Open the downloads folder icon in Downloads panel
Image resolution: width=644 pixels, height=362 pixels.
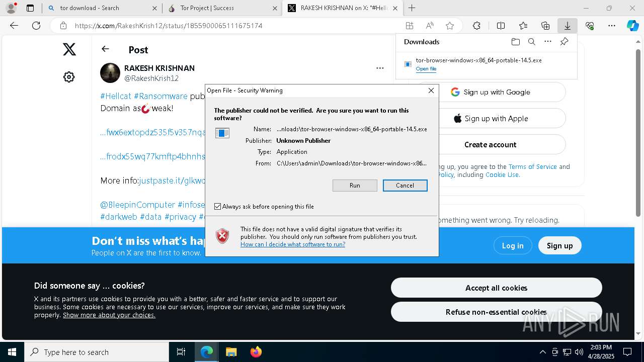(x=515, y=42)
